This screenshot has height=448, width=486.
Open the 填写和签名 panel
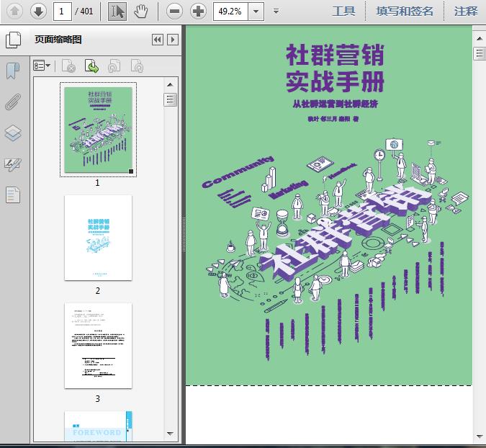(405, 12)
